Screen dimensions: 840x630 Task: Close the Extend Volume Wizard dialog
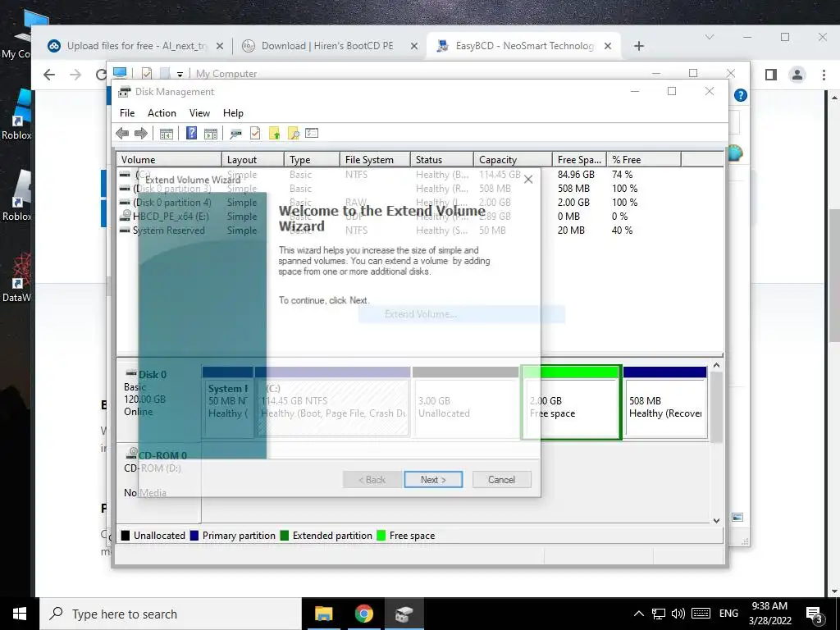tap(528, 180)
